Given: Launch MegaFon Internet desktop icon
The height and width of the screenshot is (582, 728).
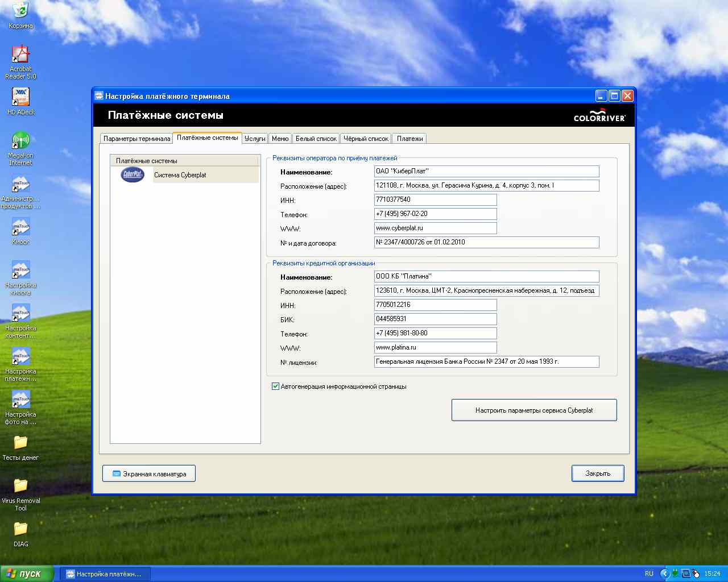Looking at the screenshot, I should [20, 140].
